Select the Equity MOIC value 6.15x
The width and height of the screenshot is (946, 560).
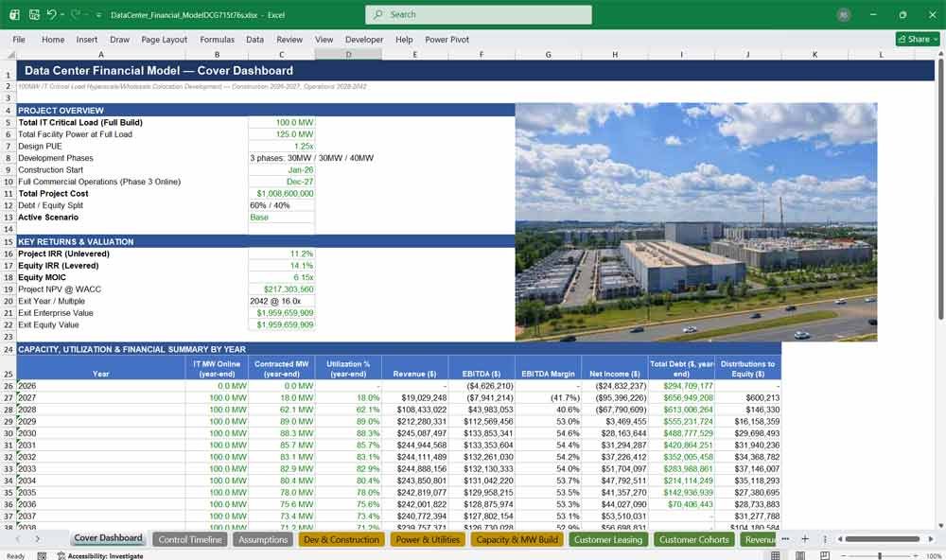pos(281,277)
